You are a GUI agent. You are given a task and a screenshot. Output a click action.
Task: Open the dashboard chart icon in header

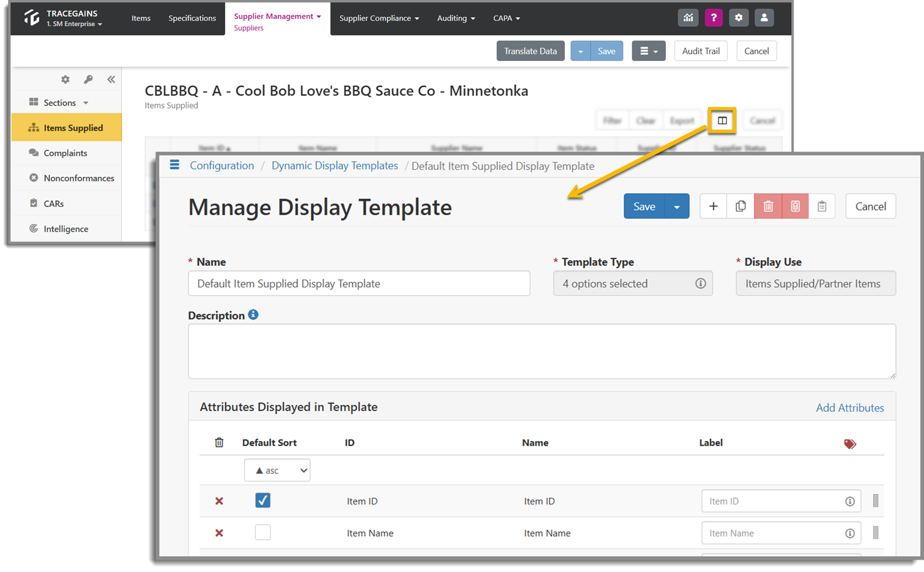pyautogui.click(x=688, y=18)
